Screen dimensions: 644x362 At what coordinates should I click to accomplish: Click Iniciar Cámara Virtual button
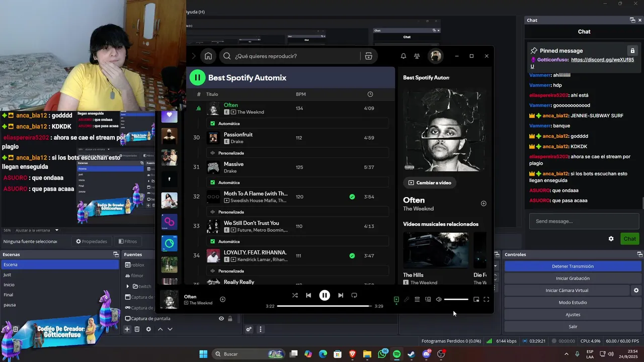[567, 290]
